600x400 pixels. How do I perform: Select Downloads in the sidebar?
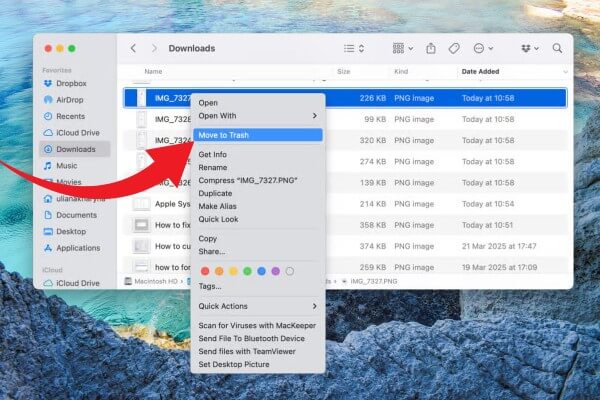point(75,149)
